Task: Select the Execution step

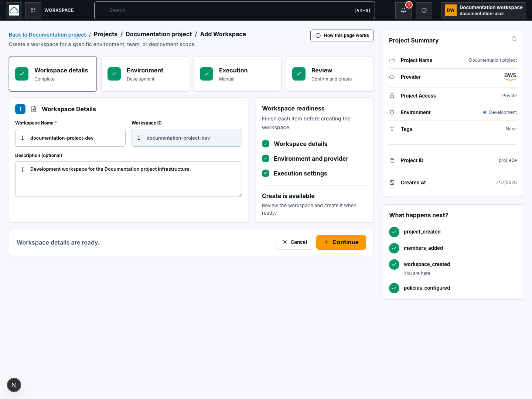Action: coord(238,74)
